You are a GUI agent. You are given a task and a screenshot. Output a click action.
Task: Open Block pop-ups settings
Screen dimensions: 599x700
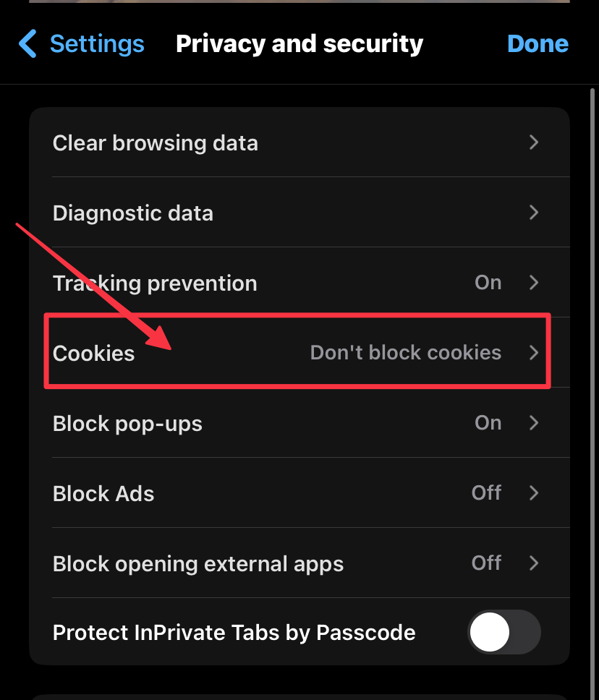click(x=127, y=424)
